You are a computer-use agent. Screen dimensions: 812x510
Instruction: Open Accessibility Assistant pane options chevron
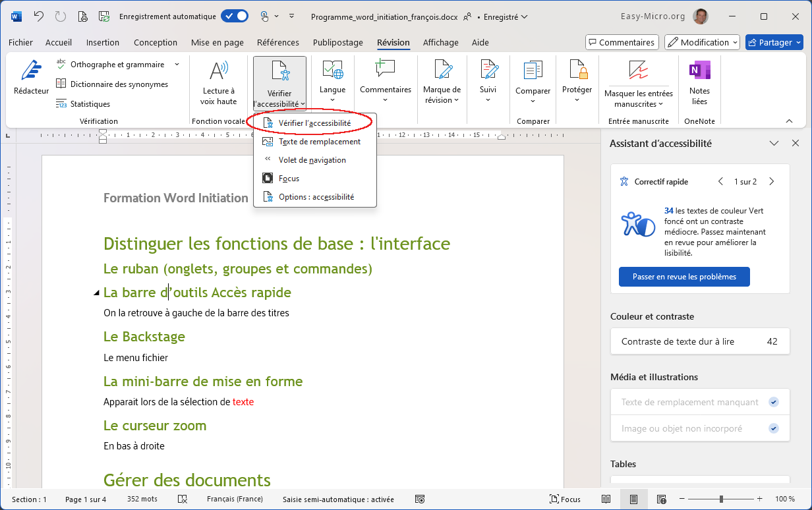coord(774,143)
